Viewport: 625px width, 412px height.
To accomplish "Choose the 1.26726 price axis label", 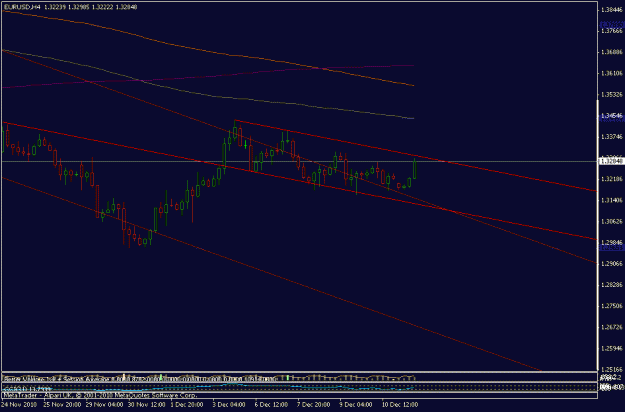I will point(611,327).
